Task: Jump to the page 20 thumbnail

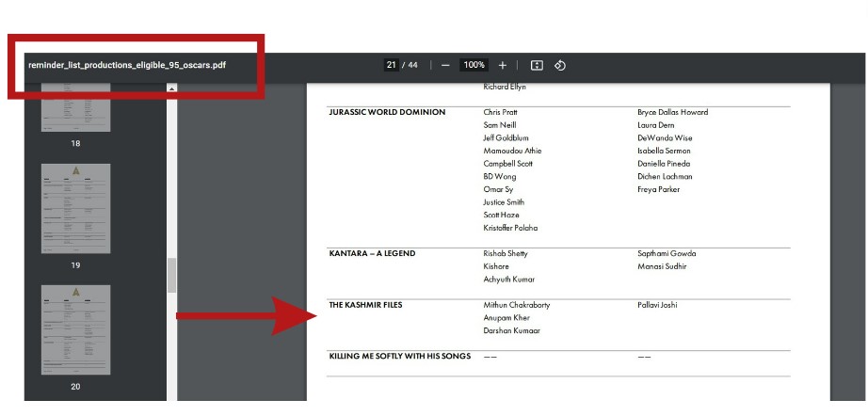Action: [x=75, y=329]
